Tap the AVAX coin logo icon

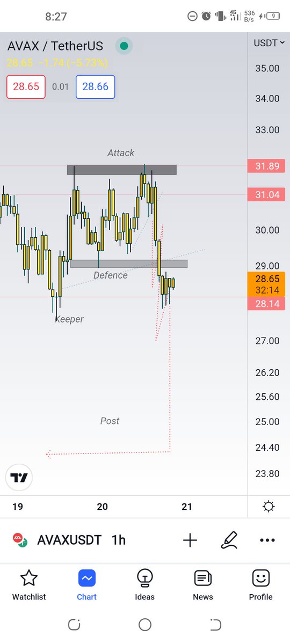(20, 540)
